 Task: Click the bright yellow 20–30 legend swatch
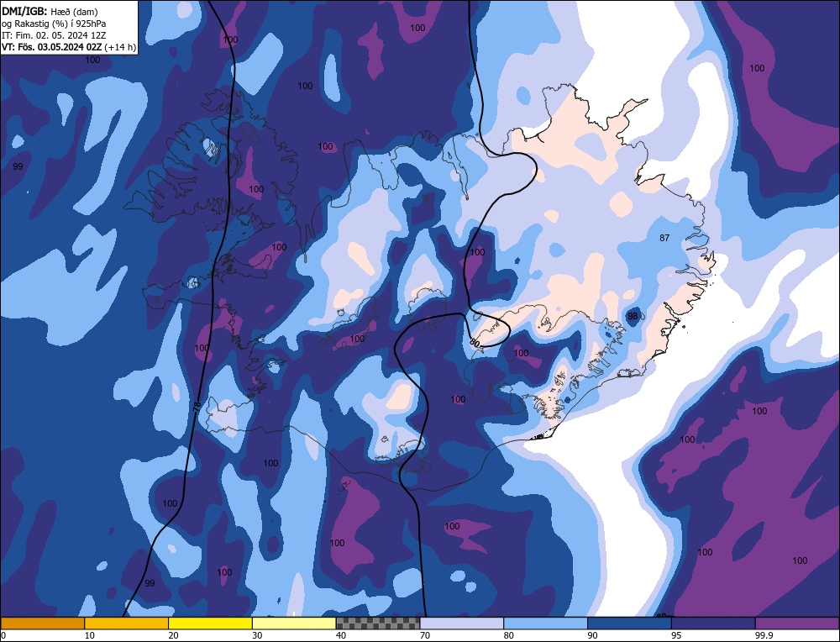point(211,624)
